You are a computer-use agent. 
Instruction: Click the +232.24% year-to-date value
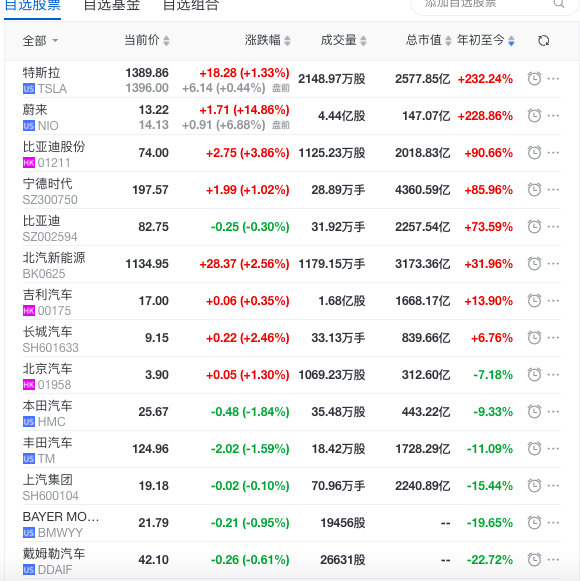coord(485,79)
